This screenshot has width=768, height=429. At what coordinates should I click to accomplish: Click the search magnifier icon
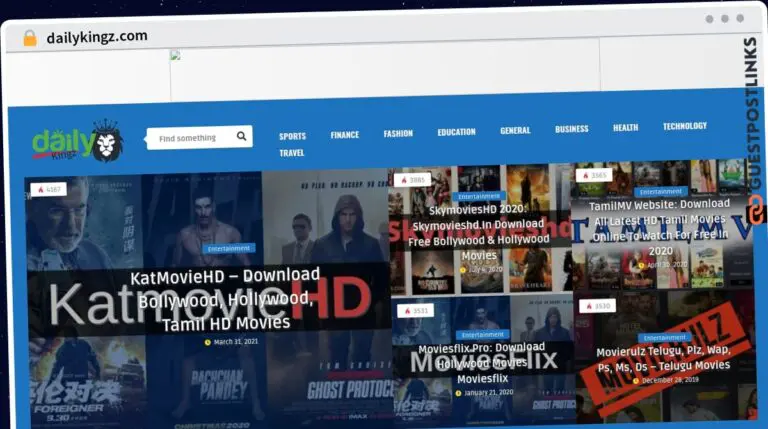pos(241,137)
